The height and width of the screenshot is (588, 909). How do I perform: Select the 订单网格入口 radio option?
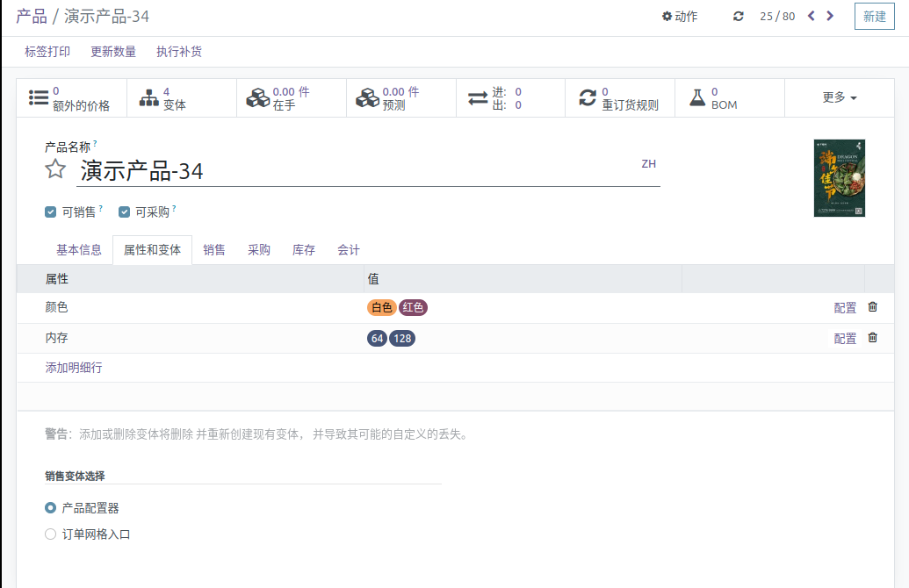click(50, 534)
